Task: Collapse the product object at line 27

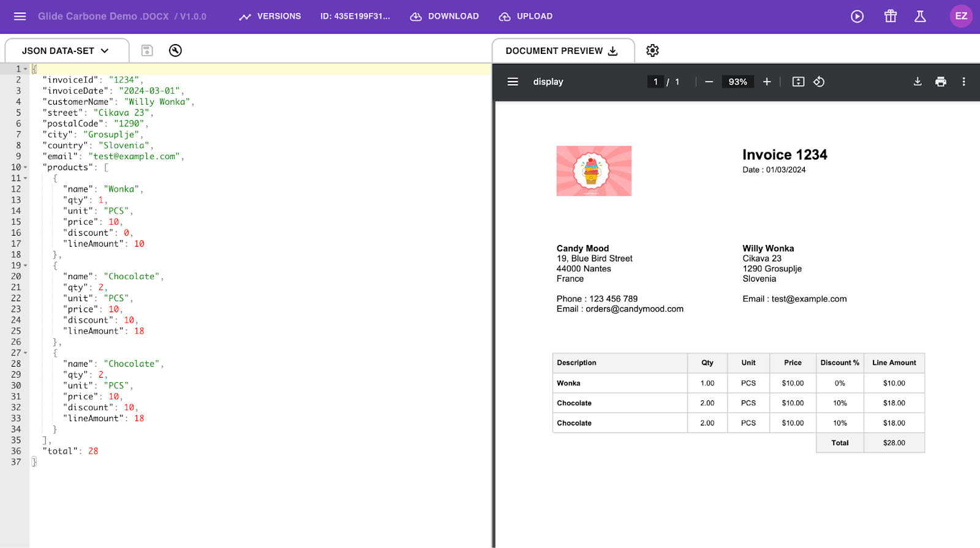Action: [25, 353]
